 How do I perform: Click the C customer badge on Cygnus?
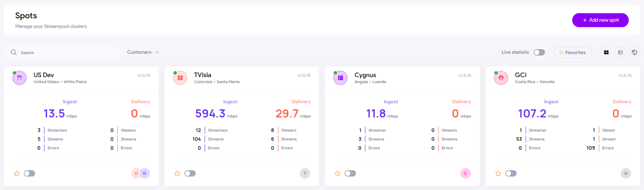(465, 173)
